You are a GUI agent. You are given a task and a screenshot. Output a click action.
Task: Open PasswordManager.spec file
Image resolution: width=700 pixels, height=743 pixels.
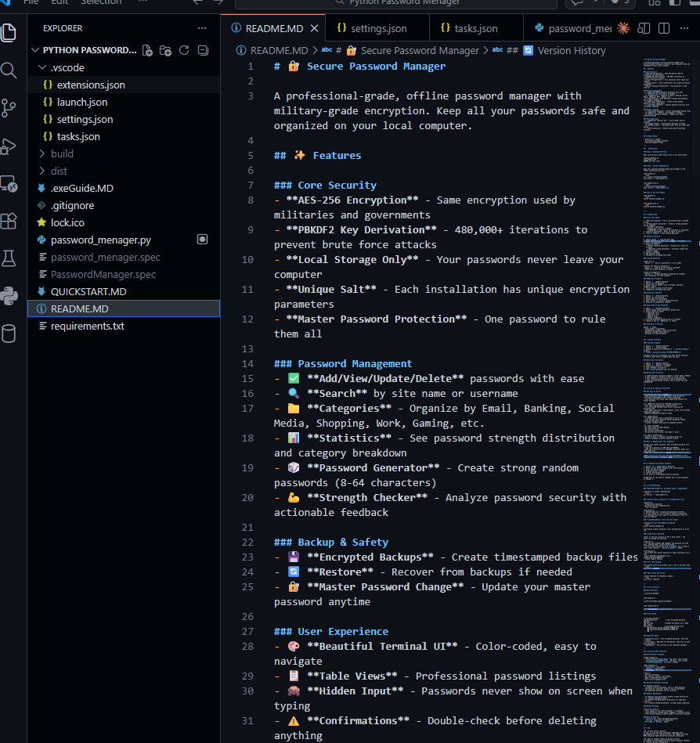coord(124,274)
